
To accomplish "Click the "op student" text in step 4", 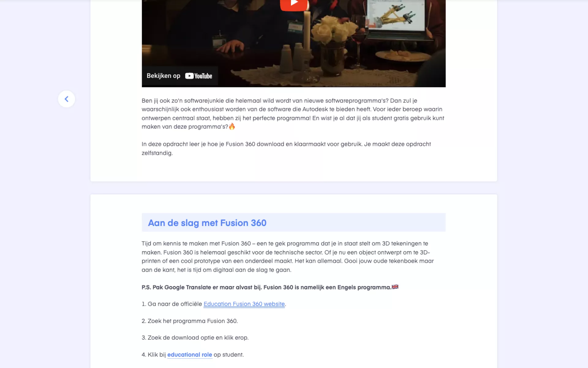I will (x=228, y=355).
